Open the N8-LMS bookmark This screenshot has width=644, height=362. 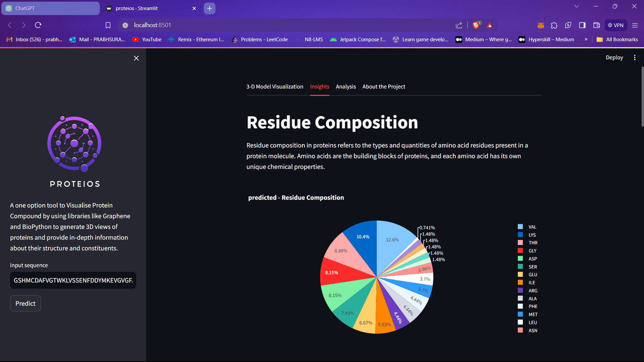(x=309, y=39)
